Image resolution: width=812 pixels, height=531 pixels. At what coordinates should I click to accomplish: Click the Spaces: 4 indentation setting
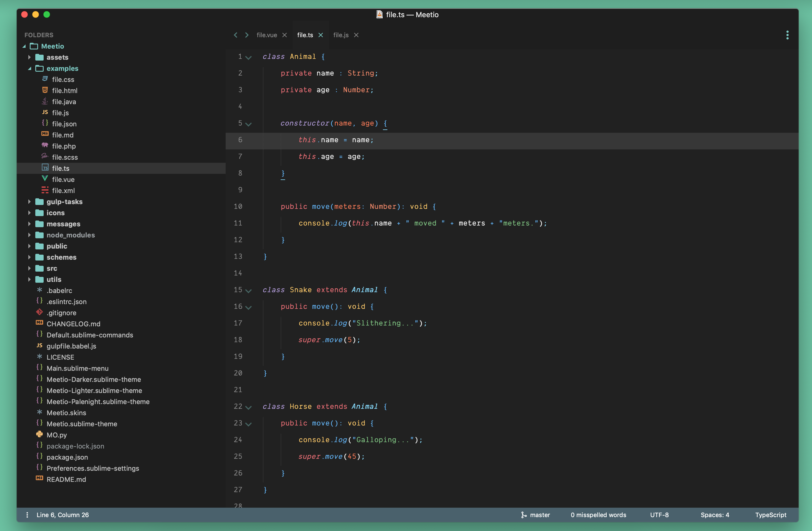click(x=714, y=515)
